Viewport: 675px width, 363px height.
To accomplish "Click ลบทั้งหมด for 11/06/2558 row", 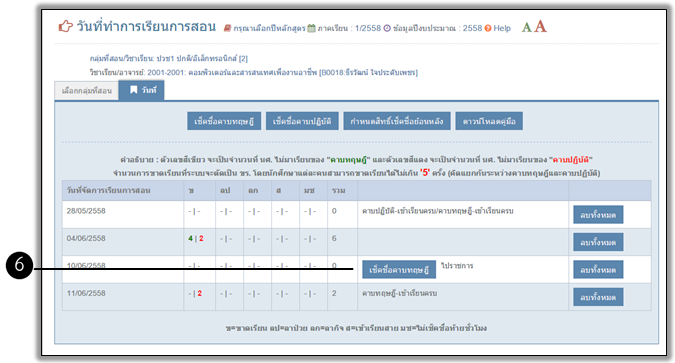I will pyautogui.click(x=598, y=297).
